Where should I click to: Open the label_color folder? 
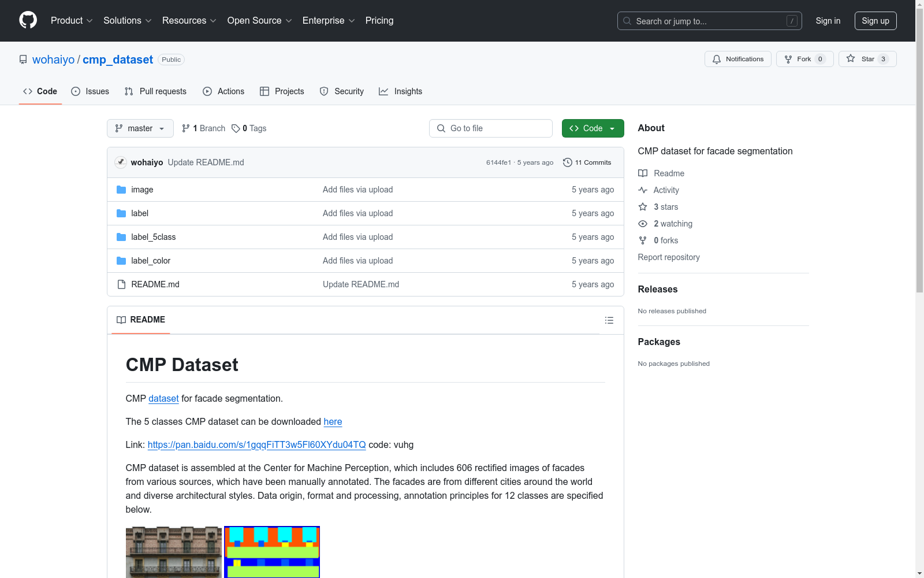tap(151, 261)
